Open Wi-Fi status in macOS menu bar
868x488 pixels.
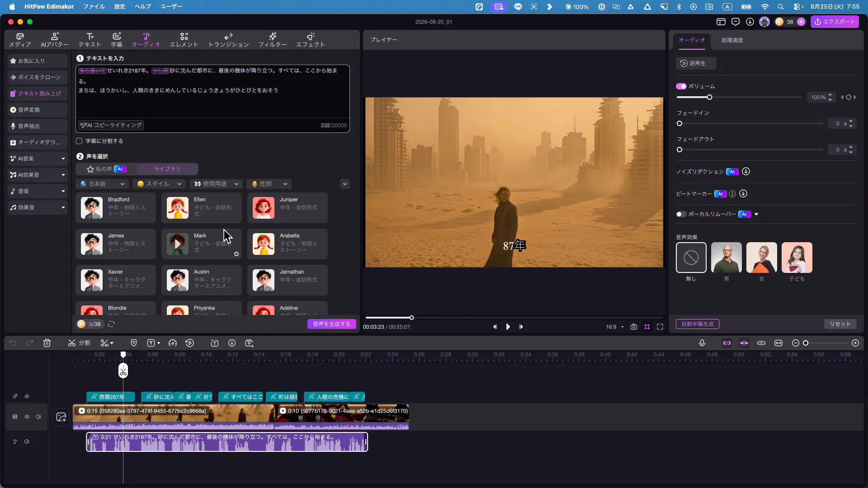(765, 7)
